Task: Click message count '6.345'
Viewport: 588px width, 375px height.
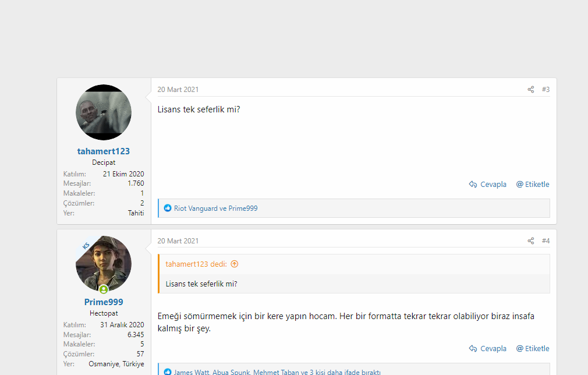Action: coord(136,334)
